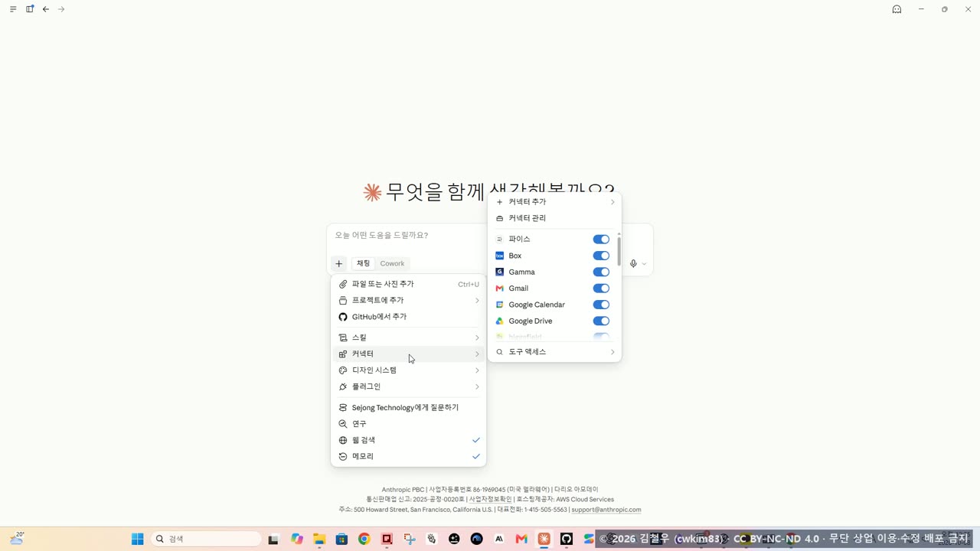Screen dimensions: 980x551
Task: Click the GitHub icon in the add menu
Action: [343, 317]
